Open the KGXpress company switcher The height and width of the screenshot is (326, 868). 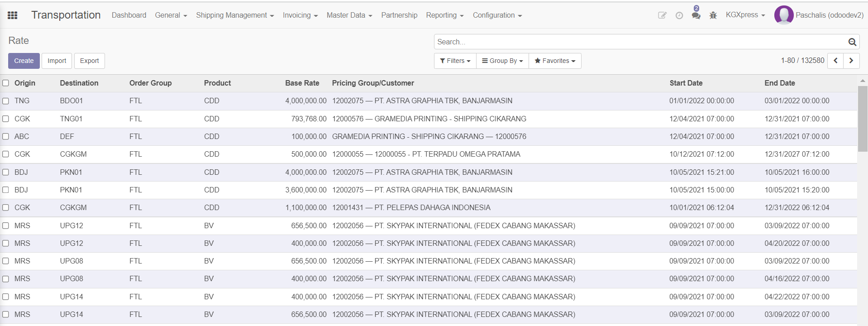click(x=745, y=15)
